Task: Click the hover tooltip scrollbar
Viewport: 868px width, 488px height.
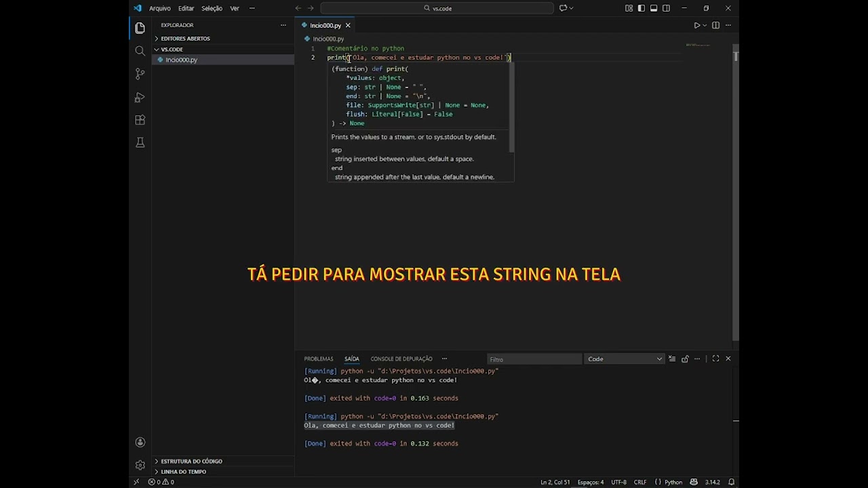Action: pos(512,107)
